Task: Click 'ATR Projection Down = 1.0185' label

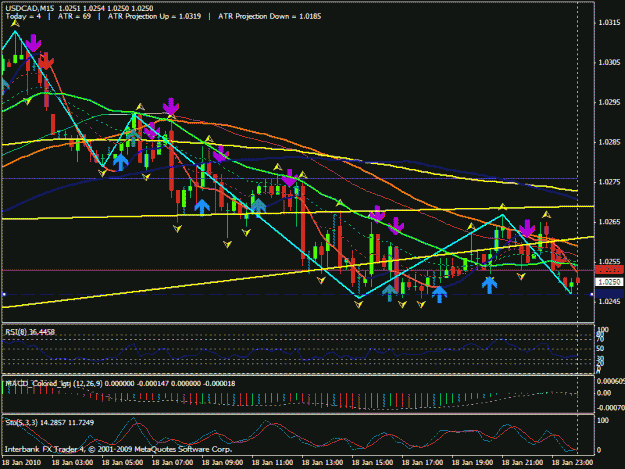Action: pyautogui.click(x=269, y=16)
